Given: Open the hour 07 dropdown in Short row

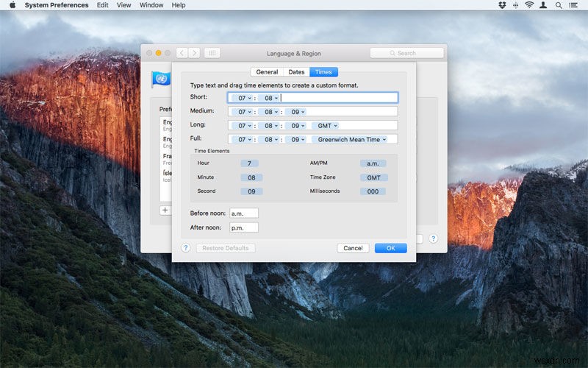Looking at the screenshot, I should click(241, 97).
